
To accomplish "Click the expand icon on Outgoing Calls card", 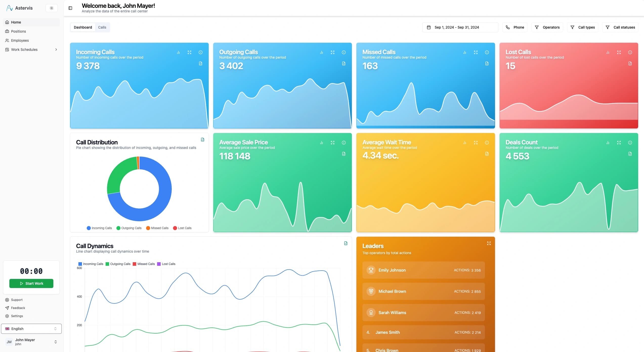I will pos(332,52).
